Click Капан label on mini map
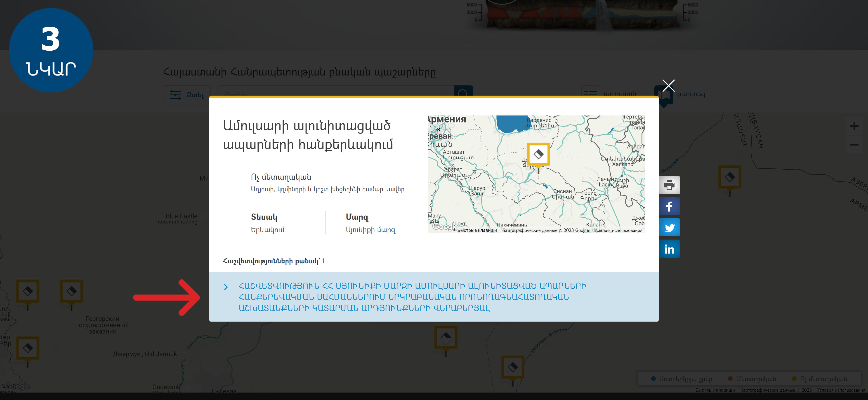The image size is (868, 400). [594, 225]
